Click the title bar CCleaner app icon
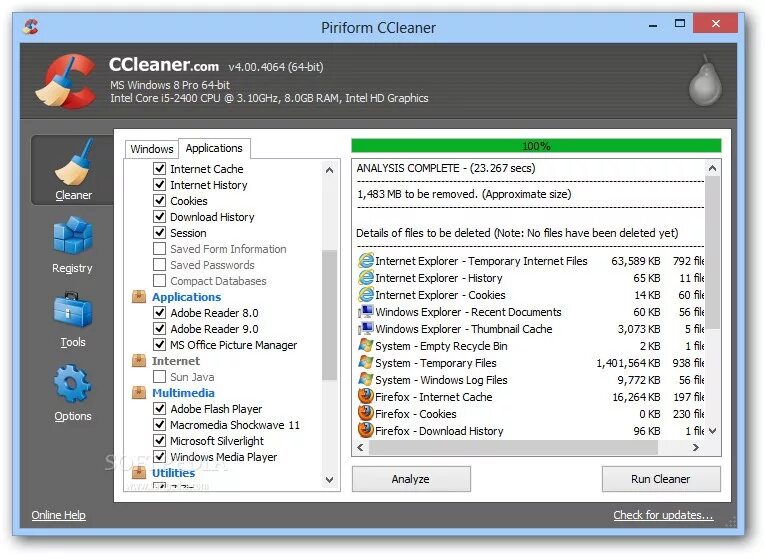Screen dimensions: 765x556 pyautogui.click(x=31, y=26)
